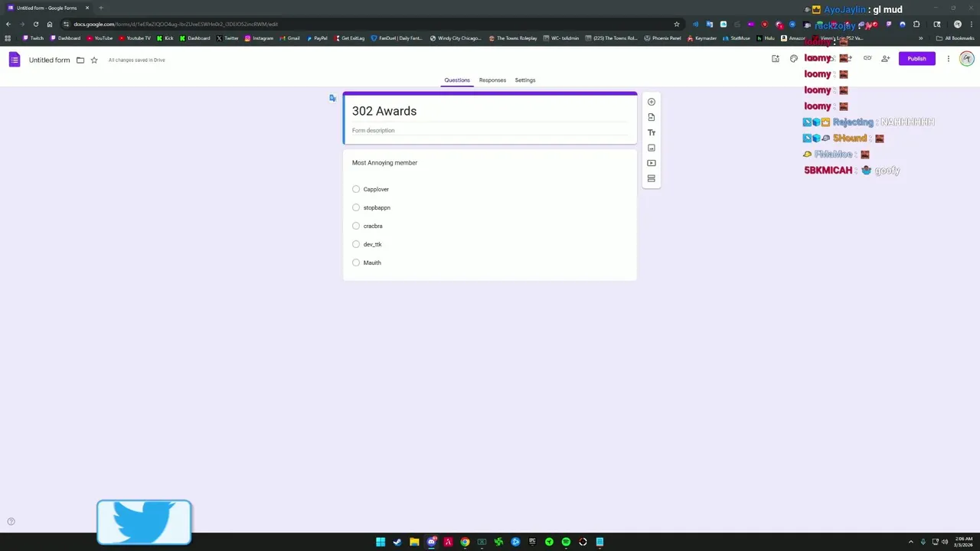Image resolution: width=980 pixels, height=551 pixels.
Task: Open the Kick bookmark
Action: click(165, 38)
